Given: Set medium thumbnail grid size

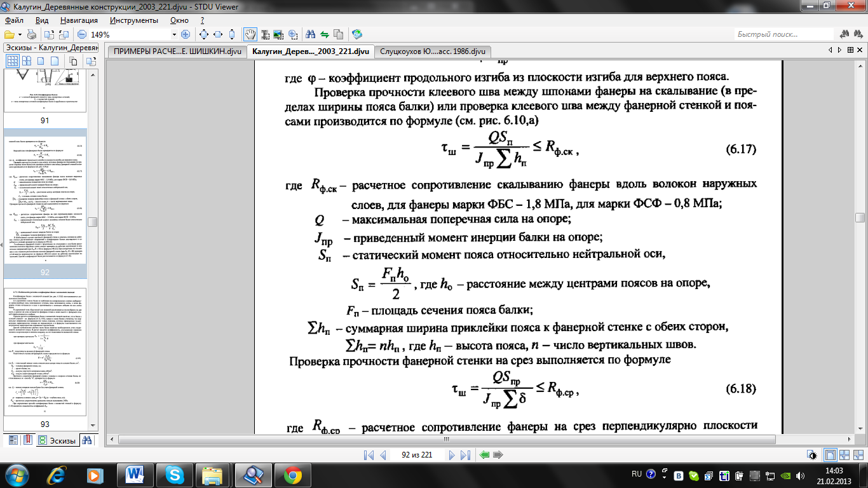Looking at the screenshot, I should coord(27,61).
